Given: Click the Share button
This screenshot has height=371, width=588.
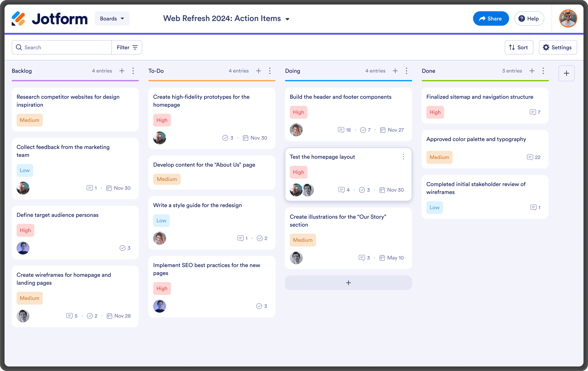Looking at the screenshot, I should 491,19.
